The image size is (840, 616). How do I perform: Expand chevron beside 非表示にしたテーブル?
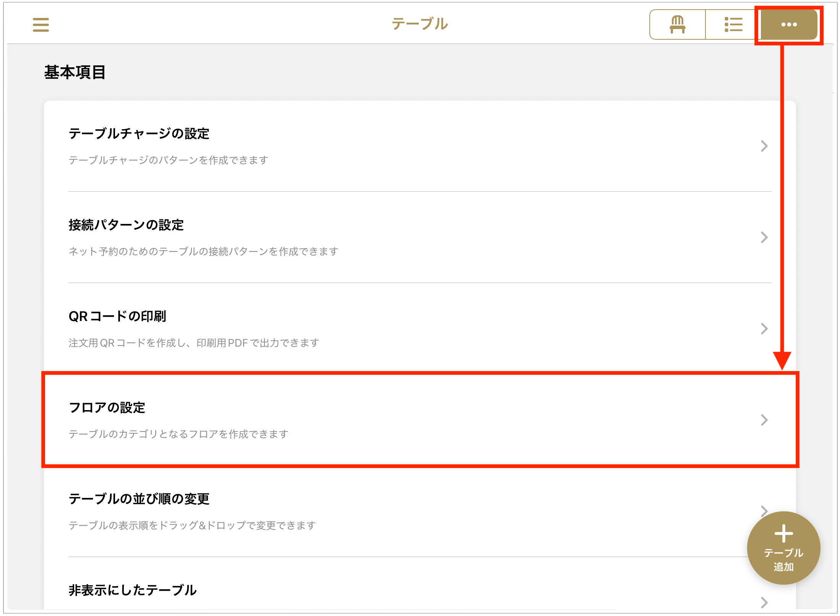coord(764,603)
